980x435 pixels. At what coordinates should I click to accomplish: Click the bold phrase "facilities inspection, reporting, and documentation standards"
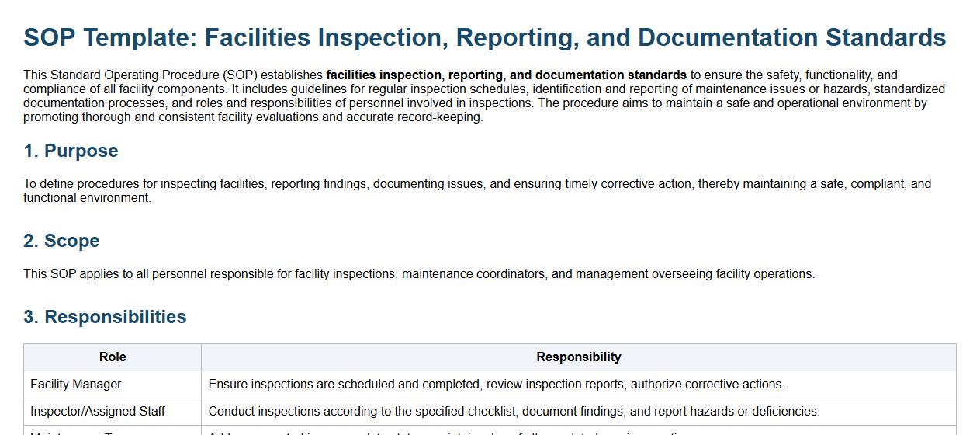(506, 75)
